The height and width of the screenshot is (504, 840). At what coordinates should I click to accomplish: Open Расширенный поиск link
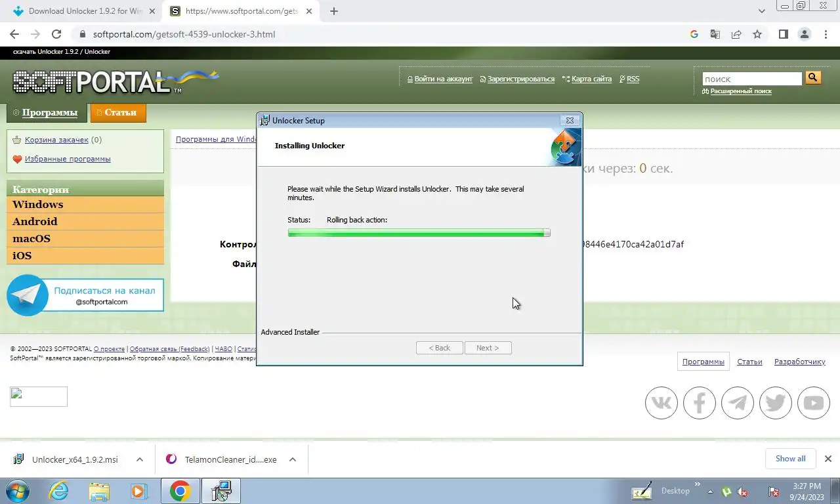coord(741,91)
